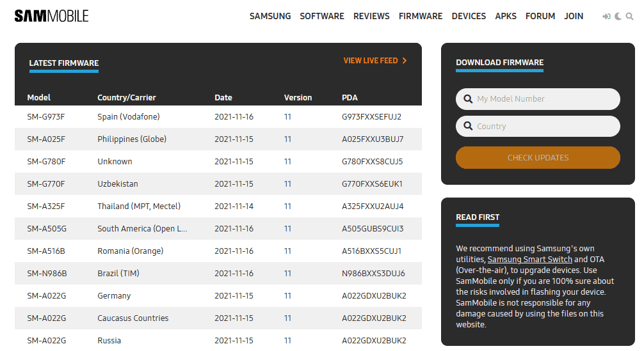Open the SM-A025F model entry

(46, 139)
